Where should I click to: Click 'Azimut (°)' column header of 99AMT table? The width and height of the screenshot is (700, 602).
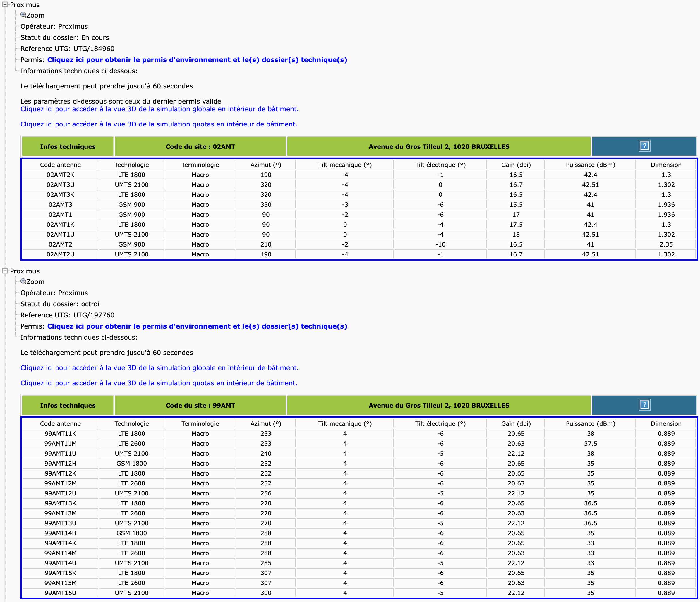click(266, 424)
